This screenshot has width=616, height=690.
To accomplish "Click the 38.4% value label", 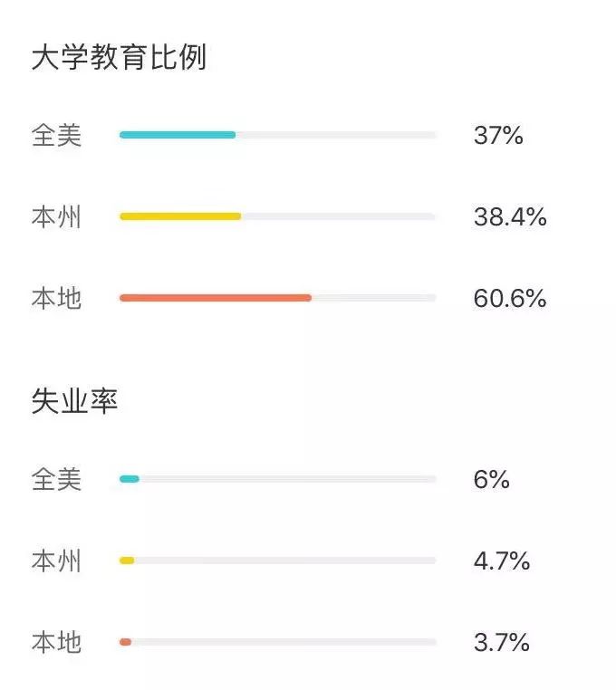I will tap(510, 217).
